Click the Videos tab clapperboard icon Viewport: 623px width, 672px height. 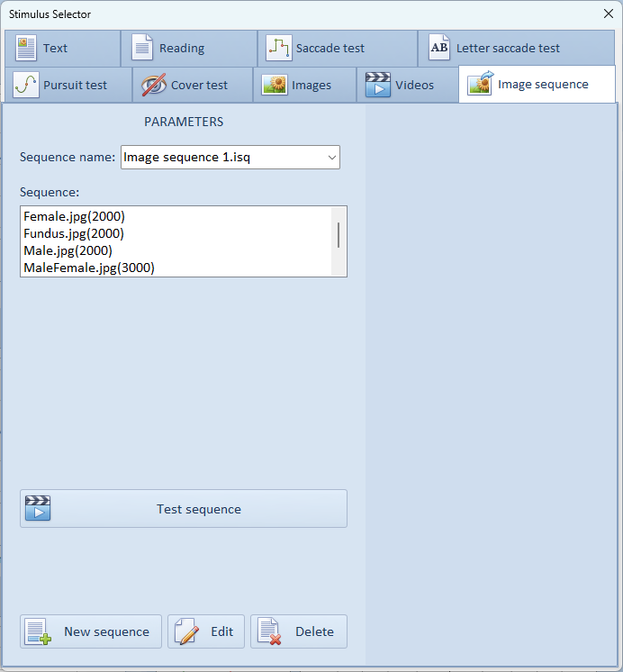click(377, 86)
